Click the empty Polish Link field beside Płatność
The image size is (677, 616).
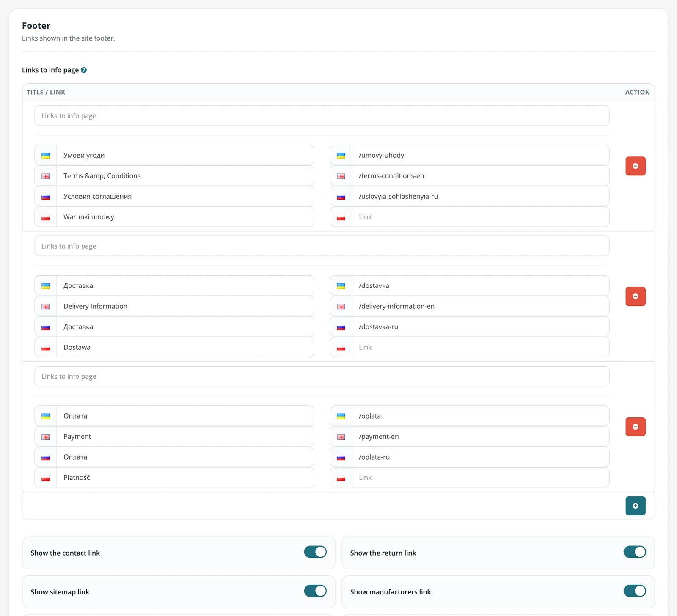[x=481, y=477]
